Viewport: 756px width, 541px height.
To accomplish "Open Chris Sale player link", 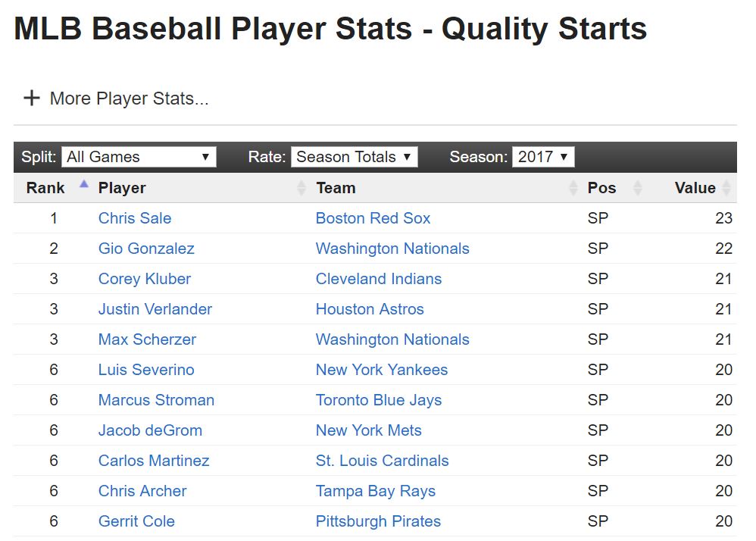I will 135,218.
